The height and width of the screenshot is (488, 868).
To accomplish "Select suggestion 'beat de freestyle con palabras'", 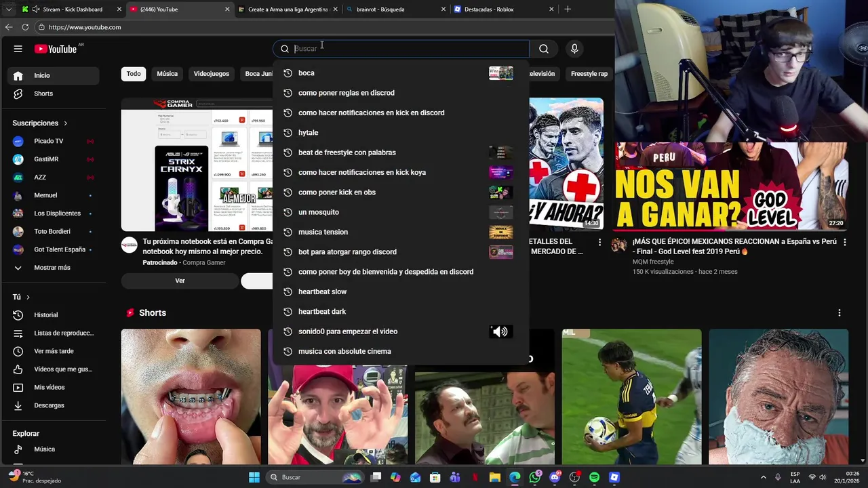I will click(401, 152).
